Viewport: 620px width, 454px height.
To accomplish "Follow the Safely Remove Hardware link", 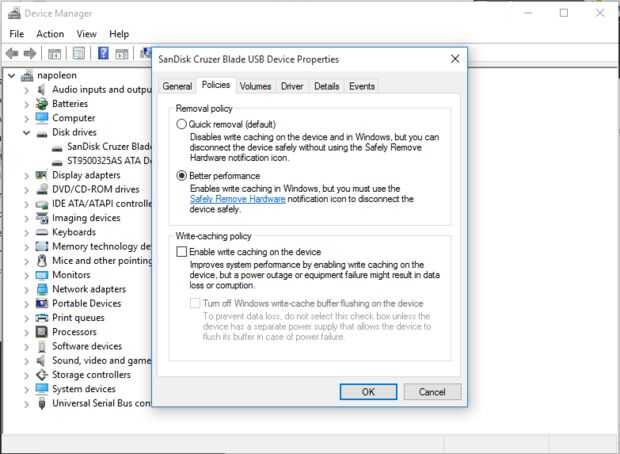I will (x=238, y=199).
